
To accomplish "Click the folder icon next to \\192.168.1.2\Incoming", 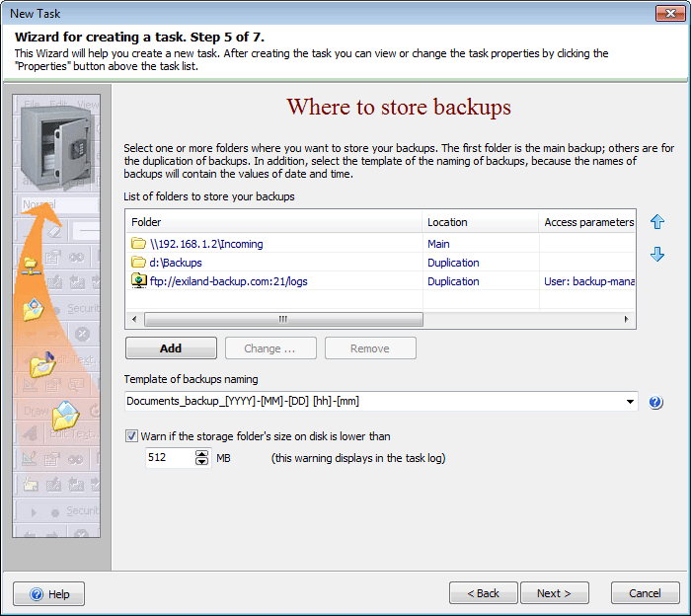I will click(138, 243).
